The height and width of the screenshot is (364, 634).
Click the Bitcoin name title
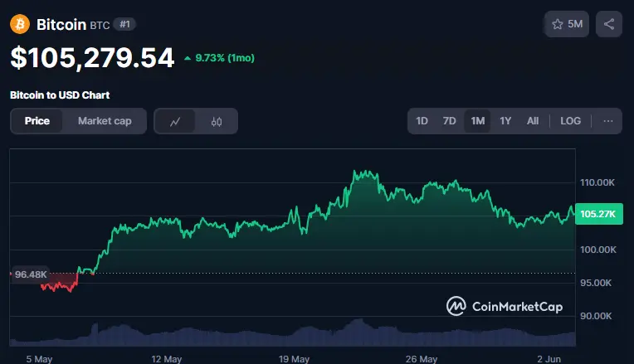(61, 25)
